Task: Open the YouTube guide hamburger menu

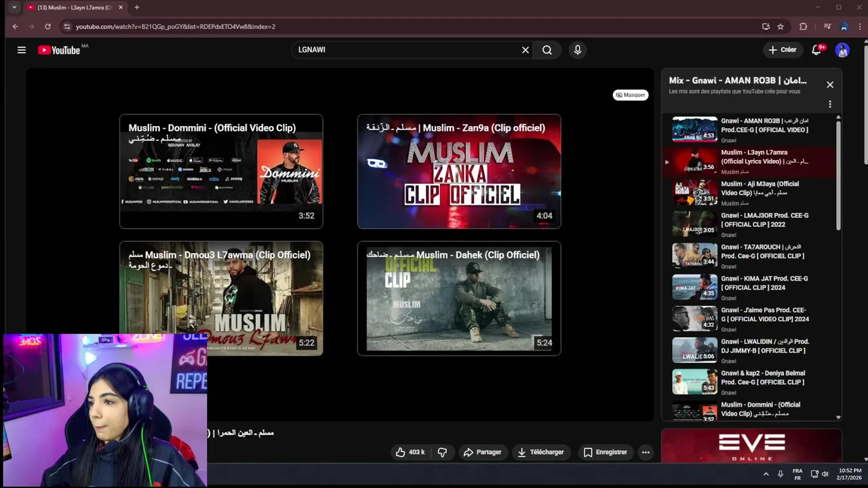Action: pyautogui.click(x=22, y=50)
